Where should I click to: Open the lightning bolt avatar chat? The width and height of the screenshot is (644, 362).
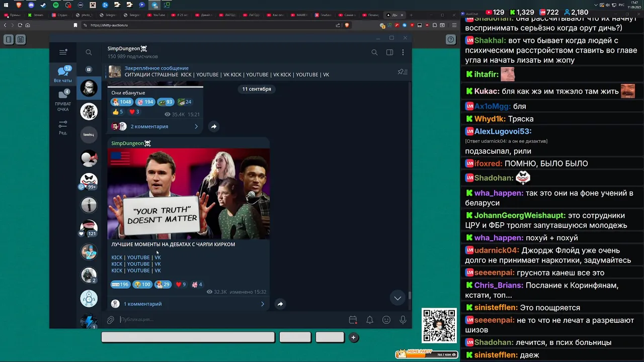pos(89,321)
